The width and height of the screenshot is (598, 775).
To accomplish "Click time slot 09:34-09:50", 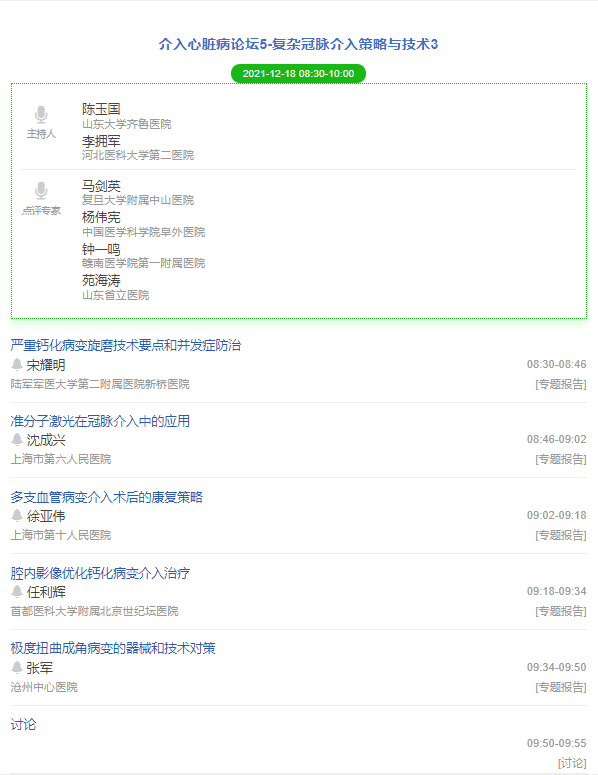I will point(556,667).
